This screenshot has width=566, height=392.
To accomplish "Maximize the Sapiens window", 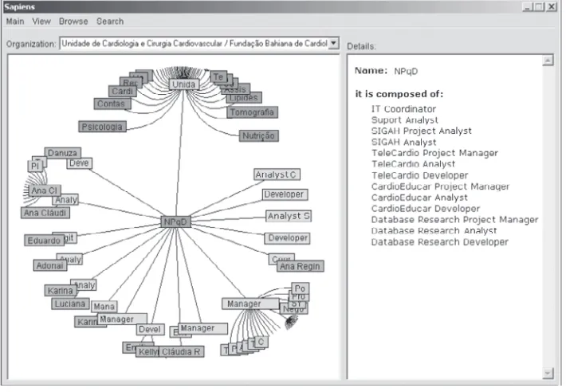I will [x=539, y=7].
